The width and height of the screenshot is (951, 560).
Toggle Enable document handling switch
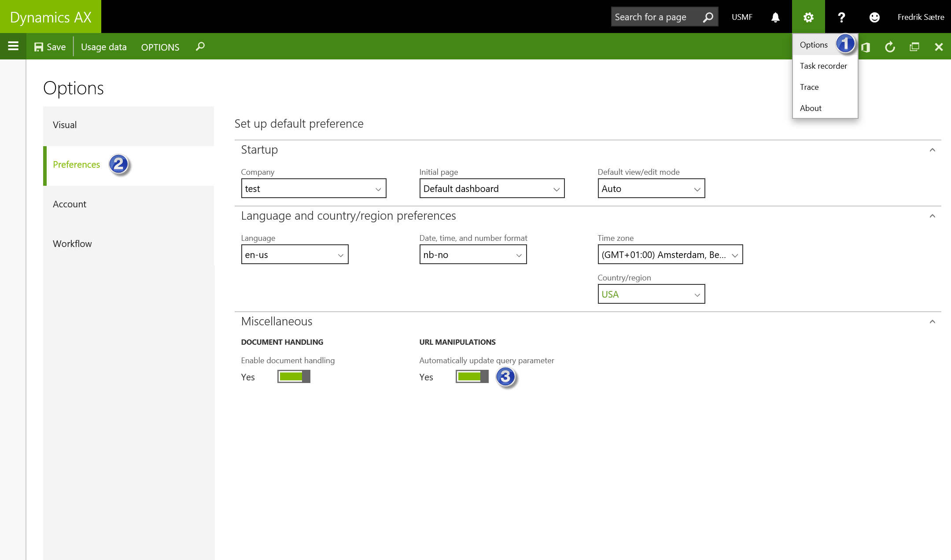294,376
